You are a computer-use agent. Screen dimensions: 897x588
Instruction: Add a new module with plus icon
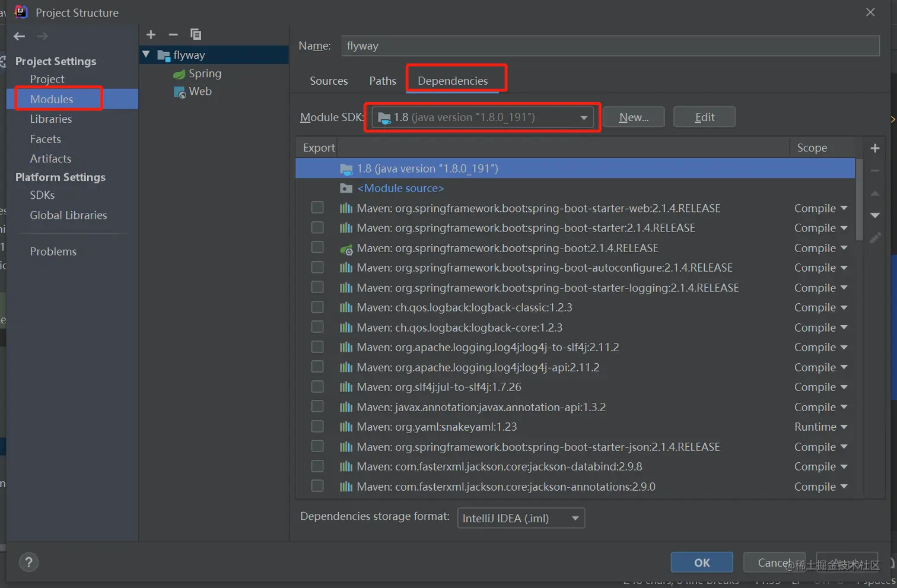point(151,34)
